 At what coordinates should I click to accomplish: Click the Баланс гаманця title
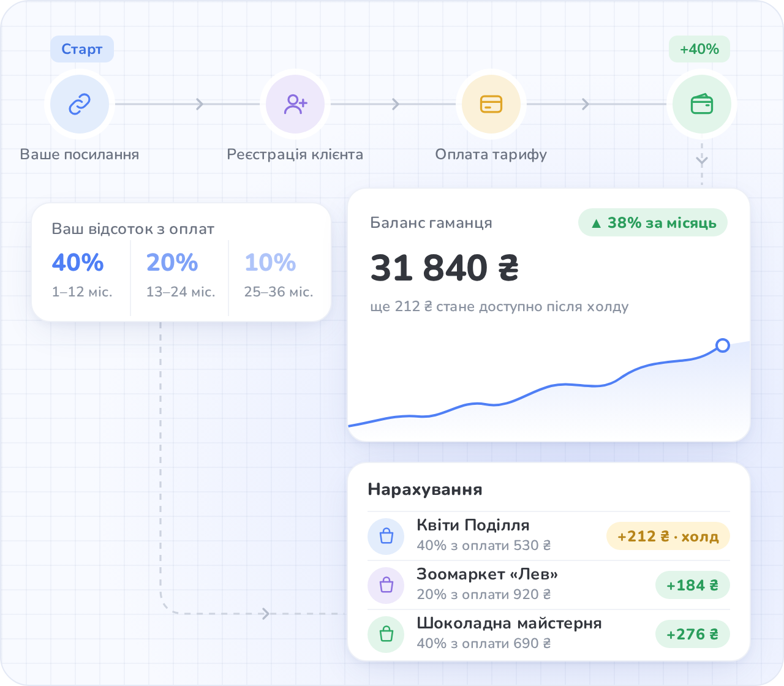pyautogui.click(x=431, y=223)
